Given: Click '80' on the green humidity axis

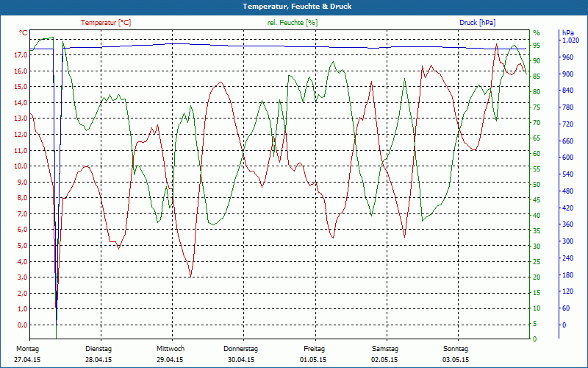Looking at the screenshot, I should (537, 91).
